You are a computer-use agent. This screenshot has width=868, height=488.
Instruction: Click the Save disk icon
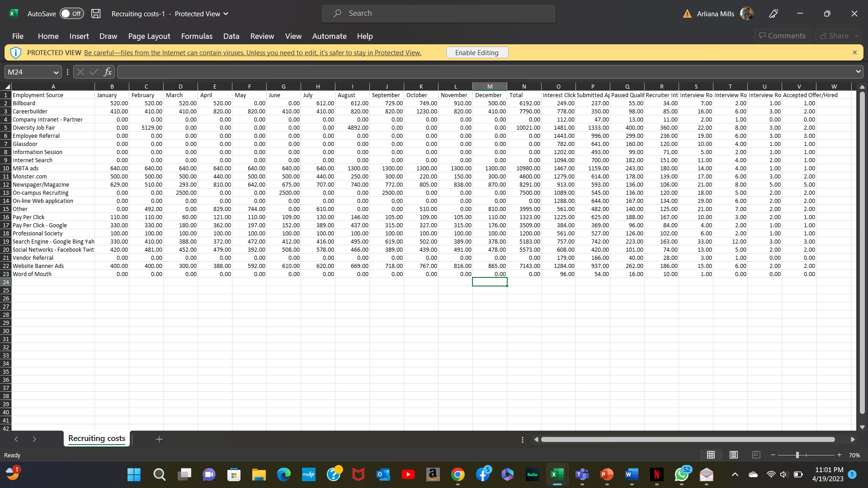pos(96,14)
